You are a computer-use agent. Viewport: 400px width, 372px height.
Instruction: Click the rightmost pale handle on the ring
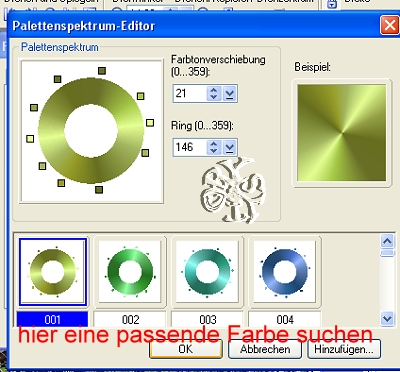click(x=150, y=123)
